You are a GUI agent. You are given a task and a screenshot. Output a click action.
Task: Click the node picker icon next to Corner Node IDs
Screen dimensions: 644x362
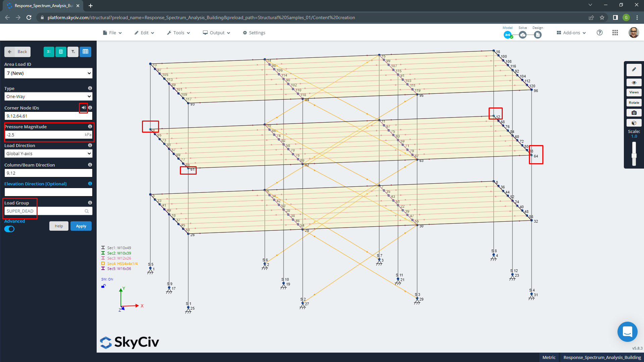tap(83, 108)
